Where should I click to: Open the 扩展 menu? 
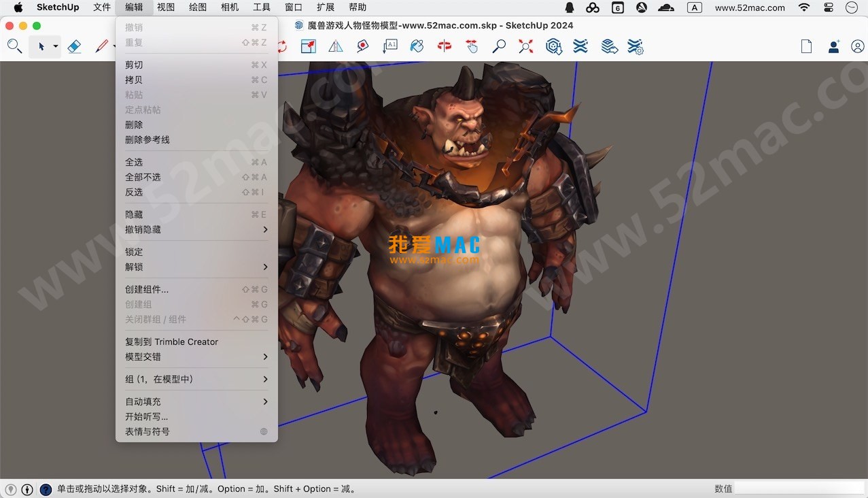point(326,7)
